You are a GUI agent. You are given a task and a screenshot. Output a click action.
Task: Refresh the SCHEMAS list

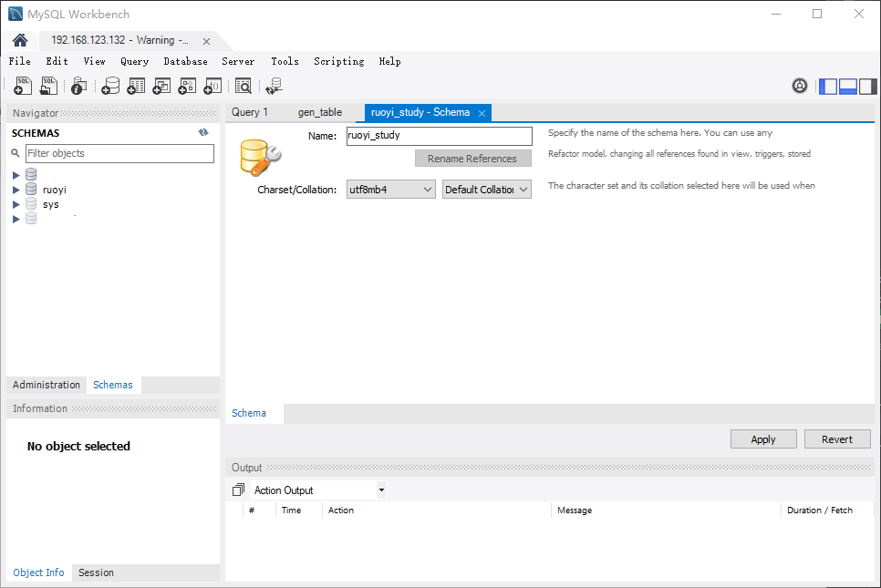click(203, 132)
